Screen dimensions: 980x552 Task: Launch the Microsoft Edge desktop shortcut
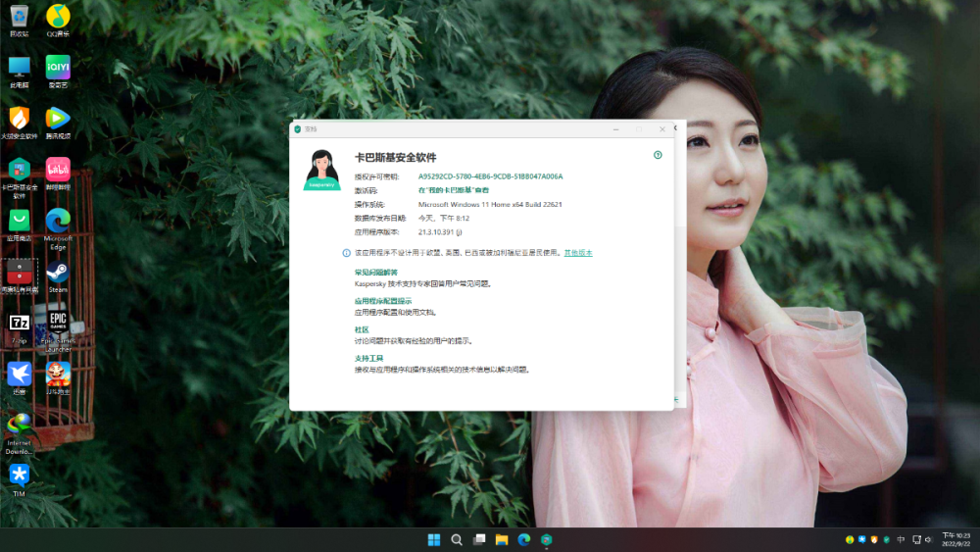tap(58, 229)
